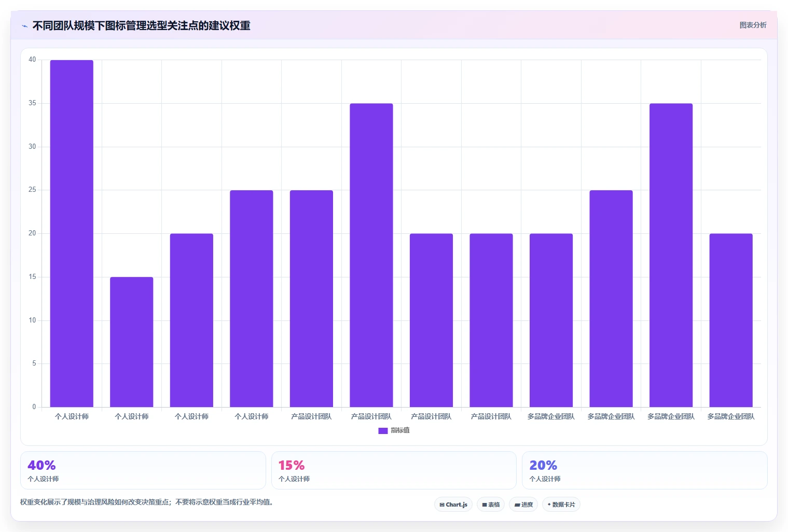This screenshot has width=788, height=532.
Task: Click the 表格 chip
Action: tap(491, 505)
